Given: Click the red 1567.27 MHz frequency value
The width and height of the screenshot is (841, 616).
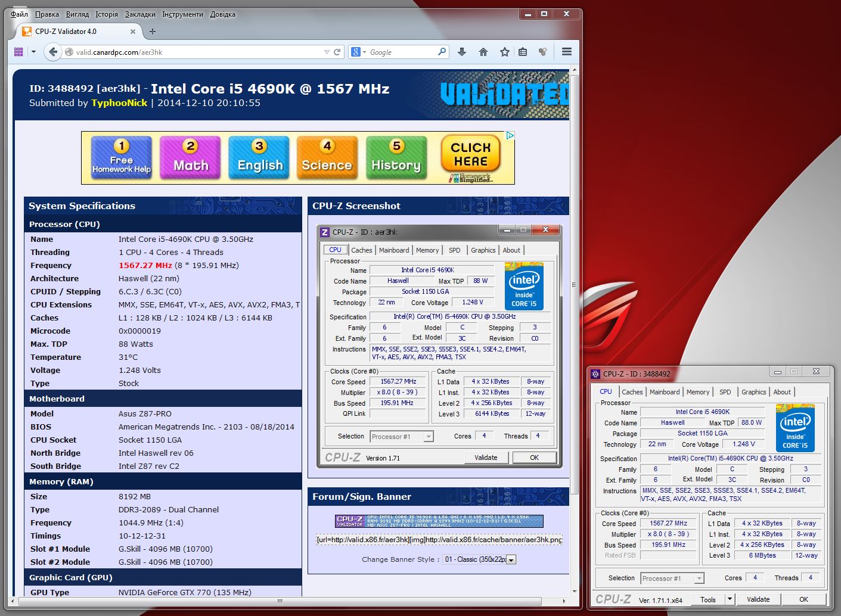Looking at the screenshot, I should (x=145, y=266).
